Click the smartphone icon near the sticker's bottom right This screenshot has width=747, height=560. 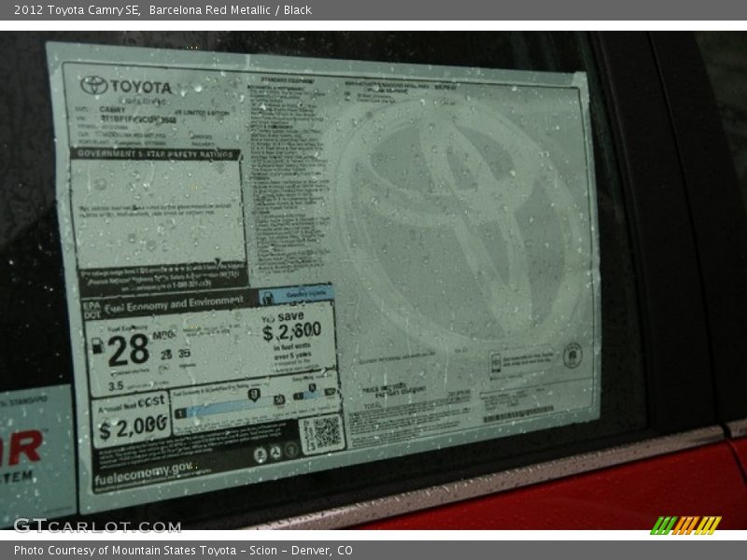[496, 364]
